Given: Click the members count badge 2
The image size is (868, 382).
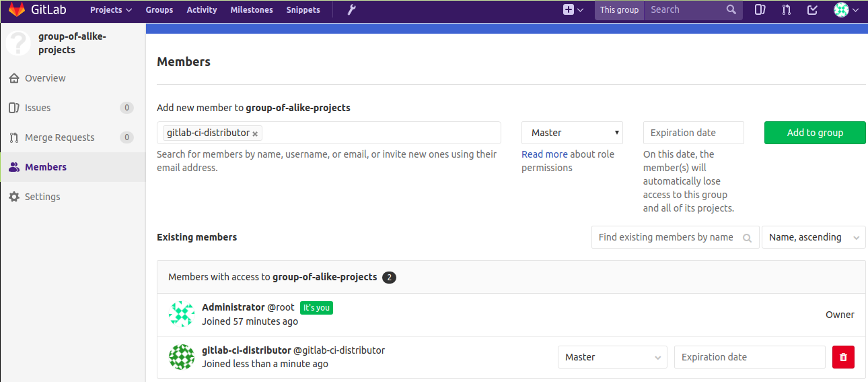Looking at the screenshot, I should pyautogui.click(x=389, y=277).
